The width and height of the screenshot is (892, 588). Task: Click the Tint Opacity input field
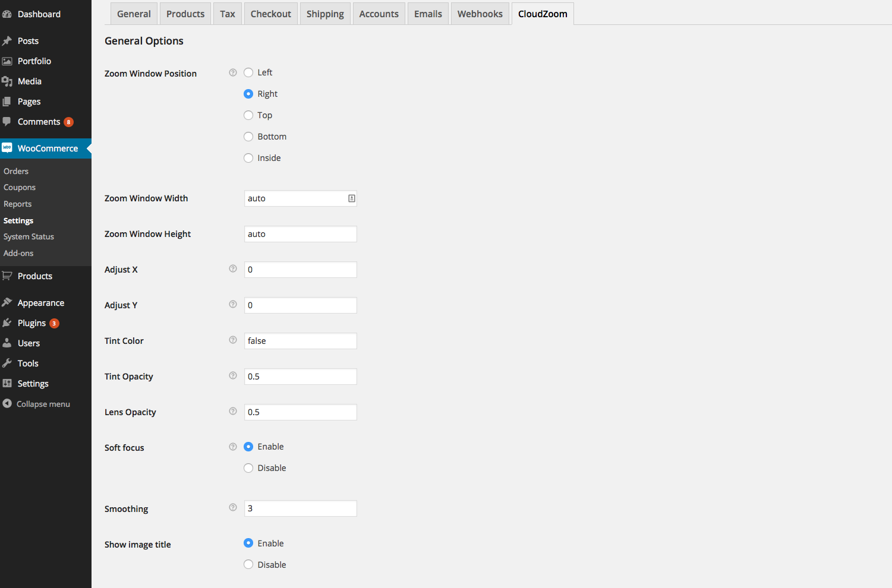(x=300, y=377)
